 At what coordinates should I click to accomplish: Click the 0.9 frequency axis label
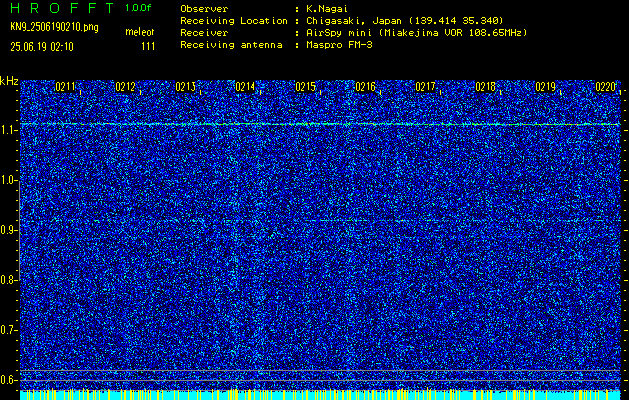[8, 230]
